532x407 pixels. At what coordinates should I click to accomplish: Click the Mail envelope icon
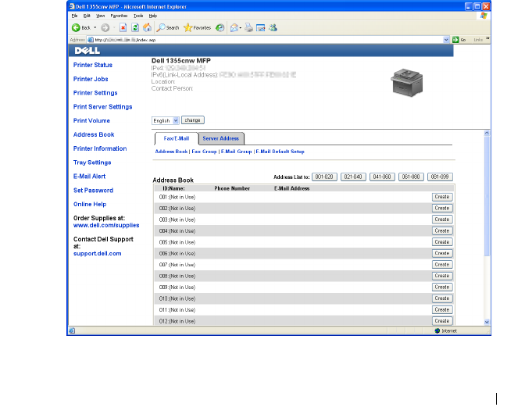pos(234,27)
